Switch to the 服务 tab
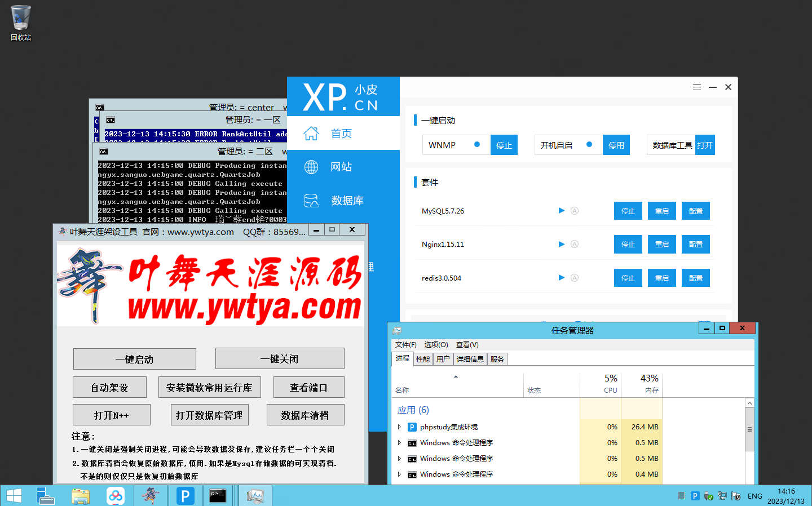 click(497, 359)
